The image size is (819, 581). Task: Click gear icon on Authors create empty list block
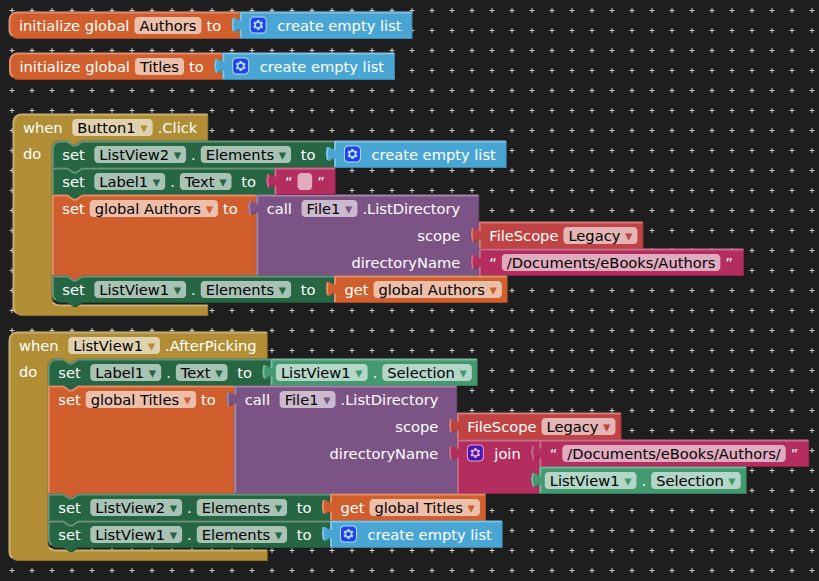click(x=258, y=26)
